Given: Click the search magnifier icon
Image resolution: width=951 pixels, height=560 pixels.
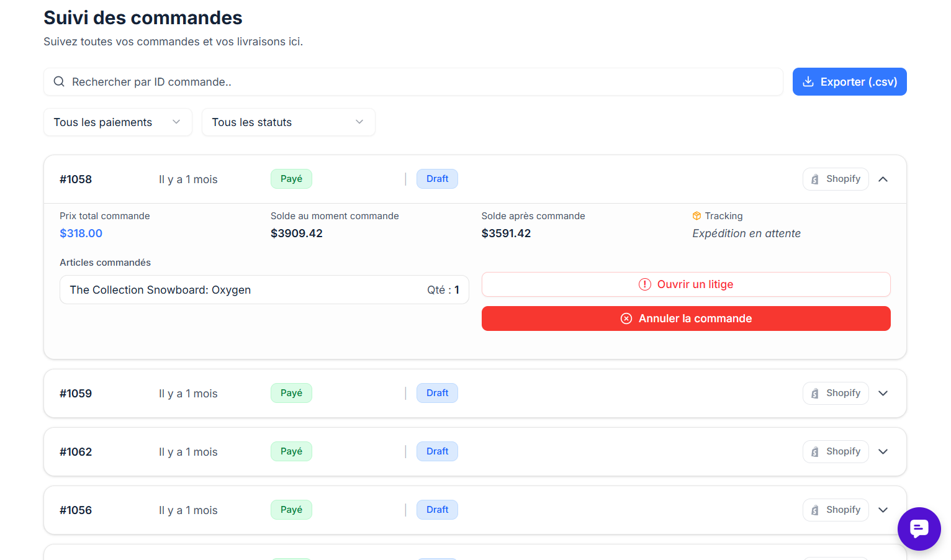Looking at the screenshot, I should tap(59, 82).
